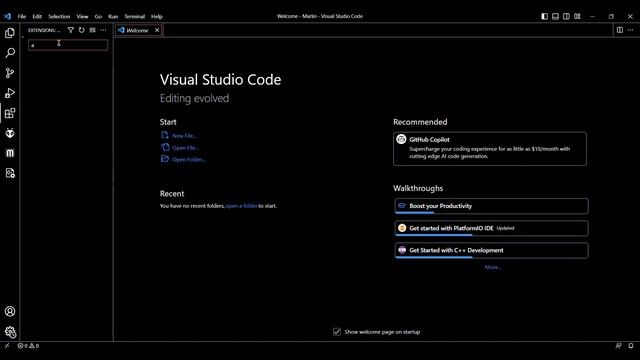
Task: Click the remote window status bar icon
Action: tap(7, 346)
